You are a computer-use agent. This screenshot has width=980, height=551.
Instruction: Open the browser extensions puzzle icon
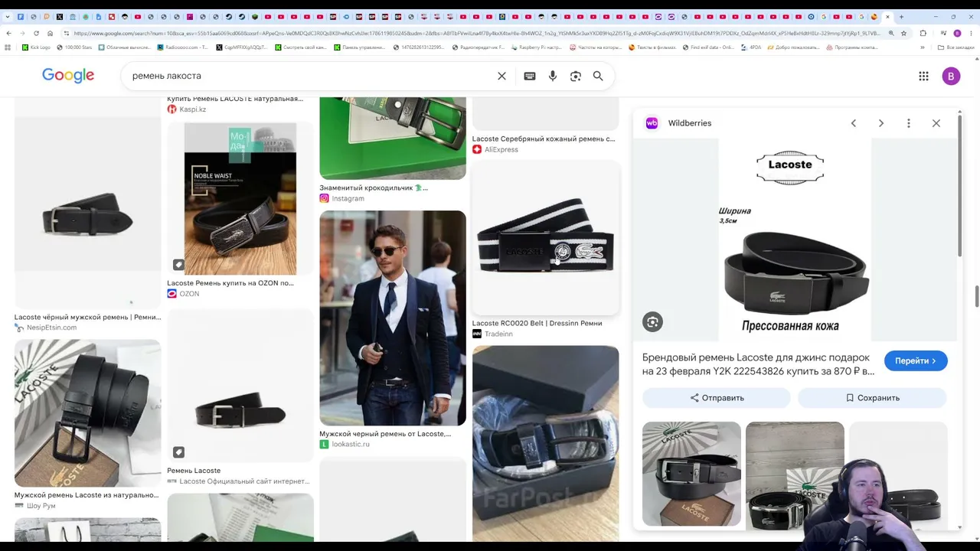pos(923,33)
